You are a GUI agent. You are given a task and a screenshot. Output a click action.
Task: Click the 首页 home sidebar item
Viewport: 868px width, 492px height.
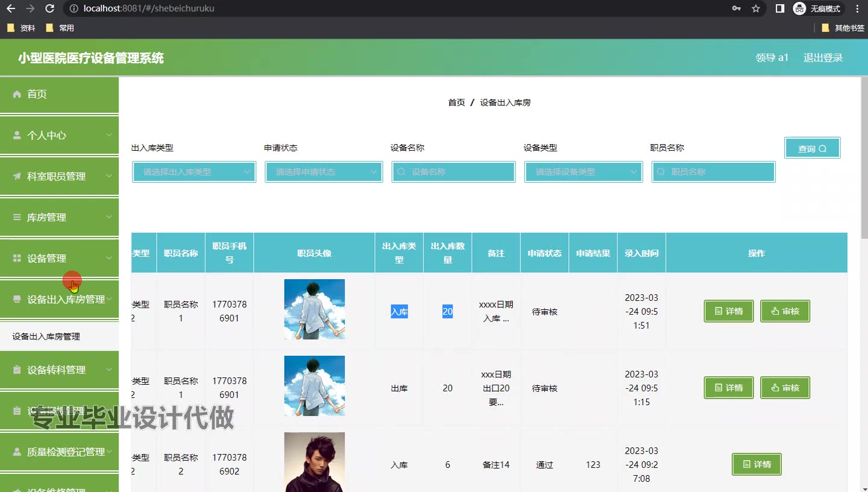point(37,94)
